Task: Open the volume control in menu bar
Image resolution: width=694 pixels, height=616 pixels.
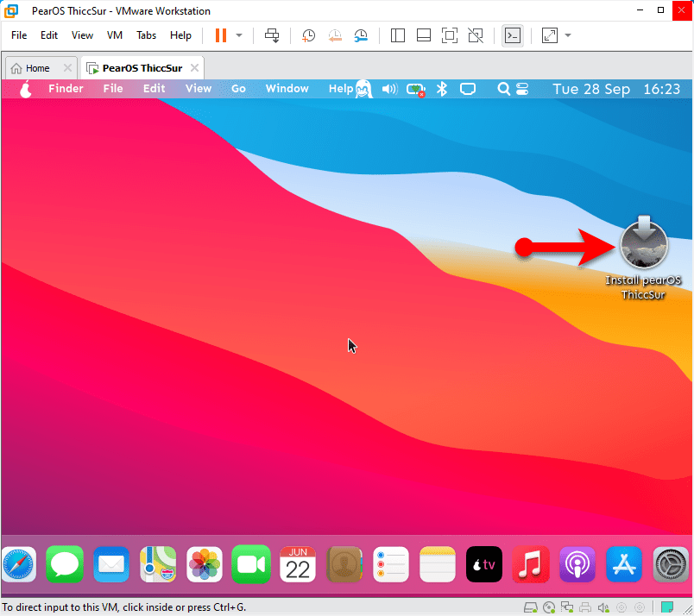Action: pos(390,89)
